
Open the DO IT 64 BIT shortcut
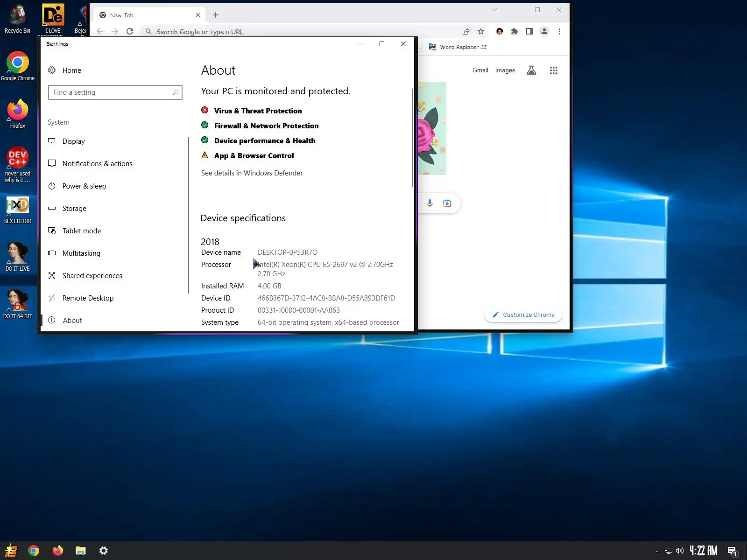(x=17, y=304)
